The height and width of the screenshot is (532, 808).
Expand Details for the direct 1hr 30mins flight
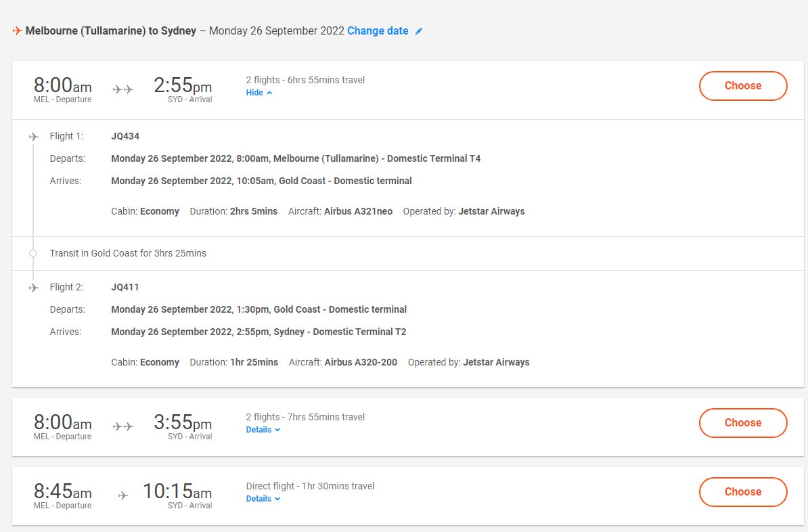263,499
